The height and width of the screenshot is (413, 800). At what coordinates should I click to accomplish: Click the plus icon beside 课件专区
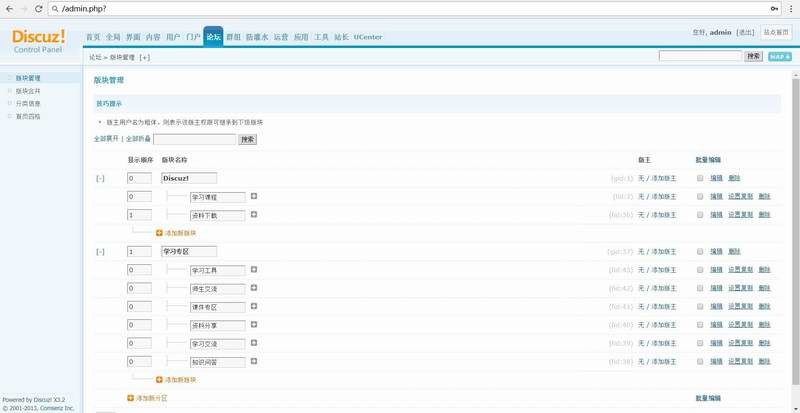(x=254, y=306)
